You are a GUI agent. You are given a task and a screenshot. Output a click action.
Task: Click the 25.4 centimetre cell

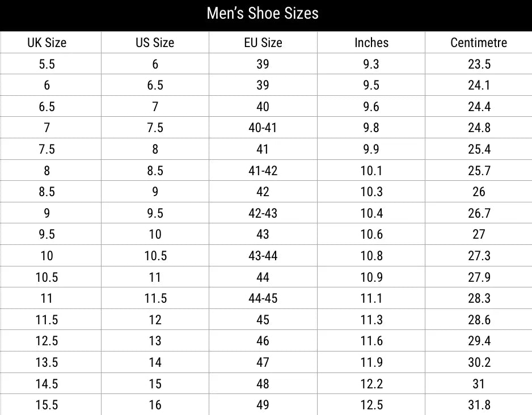click(x=479, y=150)
